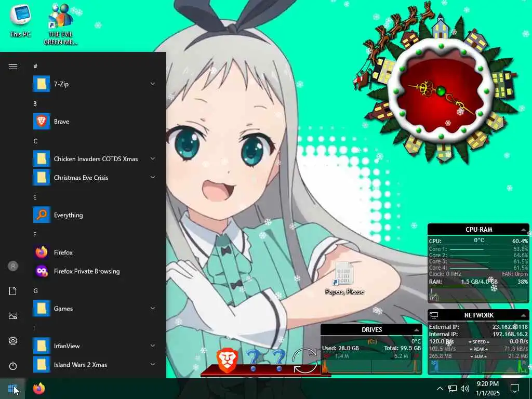Launch Brave from the red dock

(227, 361)
